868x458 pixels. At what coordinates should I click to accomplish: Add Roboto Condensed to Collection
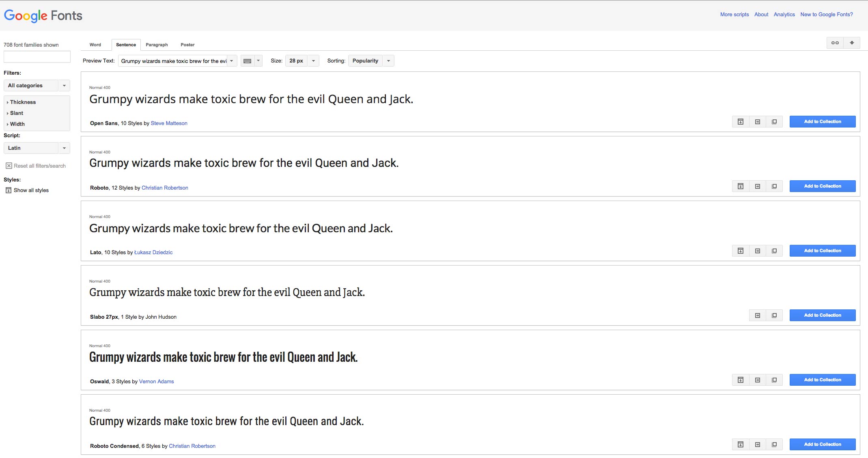pos(823,445)
